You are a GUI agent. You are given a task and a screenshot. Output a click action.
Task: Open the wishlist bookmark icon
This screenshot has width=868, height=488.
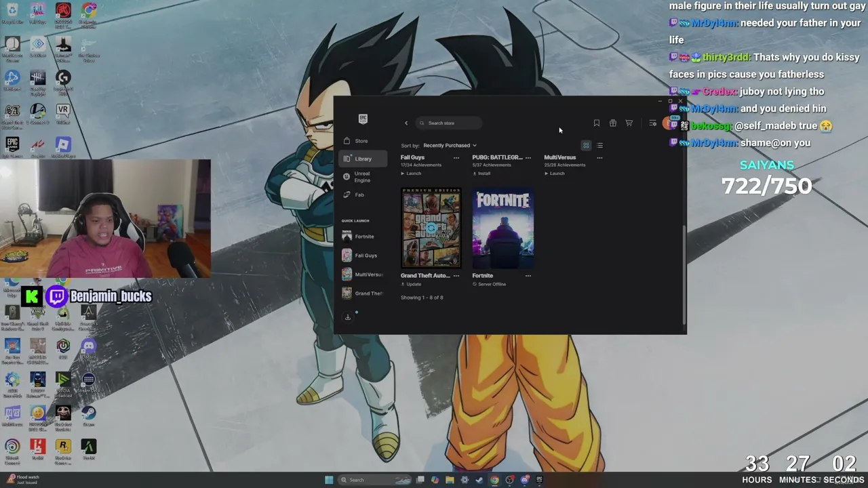(x=596, y=123)
